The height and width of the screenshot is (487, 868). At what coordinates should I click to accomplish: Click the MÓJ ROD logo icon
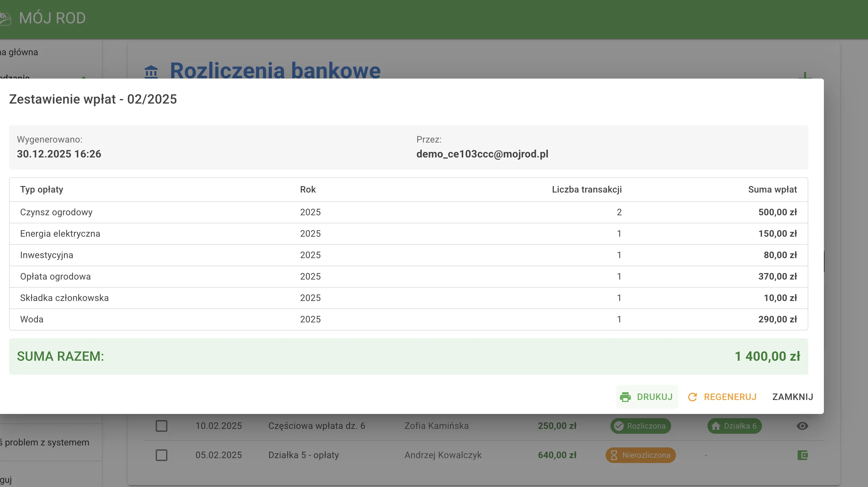pyautogui.click(x=6, y=18)
